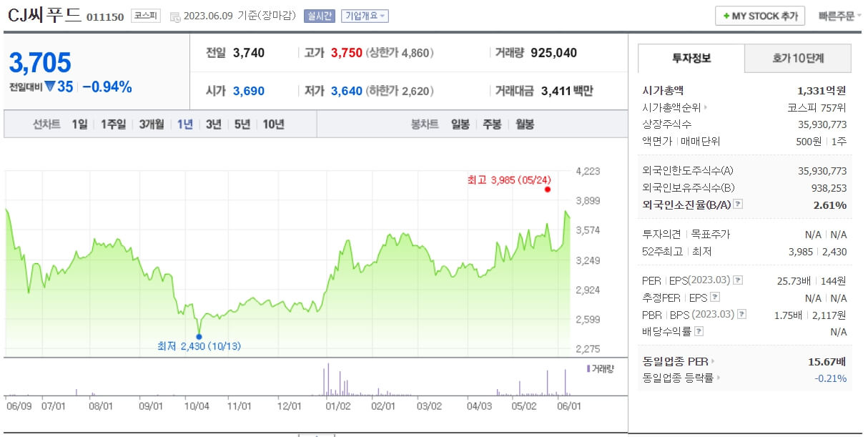This screenshot has height=437, width=868.
Task: Expand the 동일업종 PER arrow
Action: [x=712, y=362]
